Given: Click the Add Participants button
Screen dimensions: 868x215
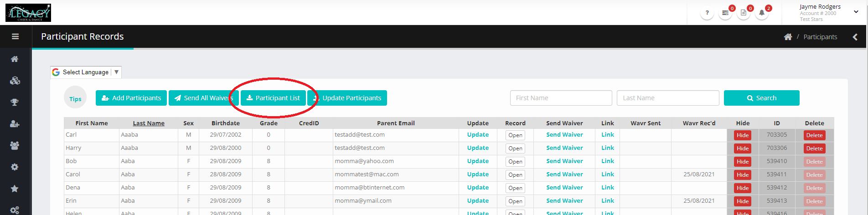Looking at the screenshot, I should coord(131,98).
